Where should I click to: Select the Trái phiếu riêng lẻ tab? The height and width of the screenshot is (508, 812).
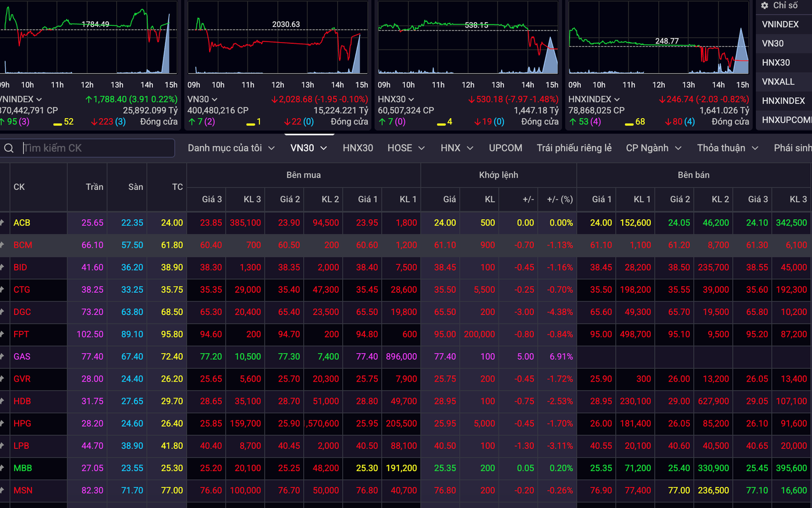(x=574, y=148)
